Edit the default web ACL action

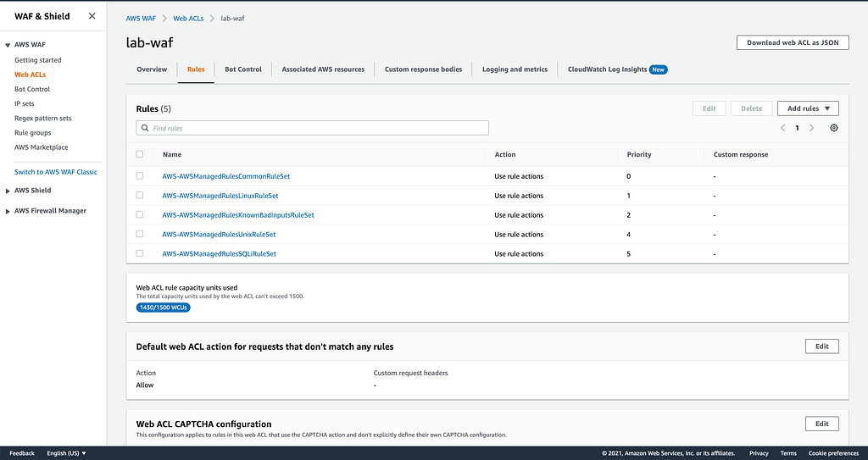pyautogui.click(x=822, y=346)
